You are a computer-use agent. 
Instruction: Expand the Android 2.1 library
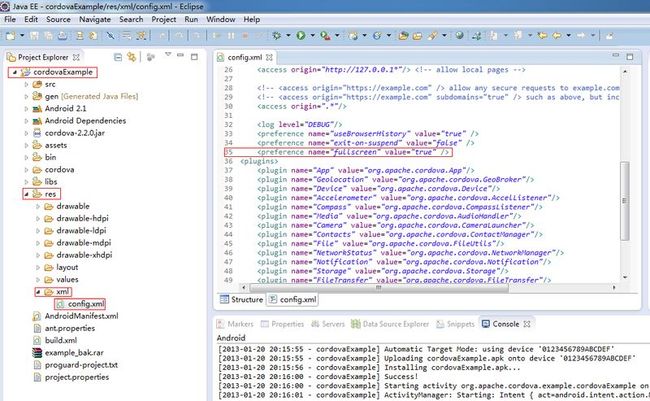click(x=26, y=109)
